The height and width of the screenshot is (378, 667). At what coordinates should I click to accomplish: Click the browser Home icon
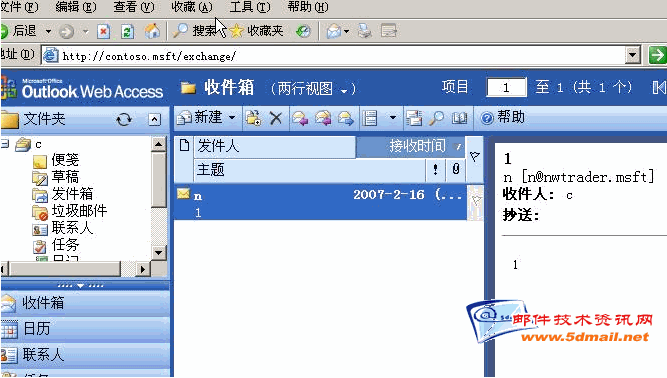pos(152,31)
